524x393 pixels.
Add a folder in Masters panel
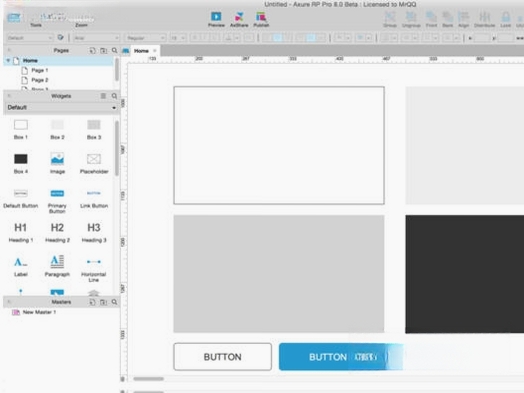coord(104,302)
